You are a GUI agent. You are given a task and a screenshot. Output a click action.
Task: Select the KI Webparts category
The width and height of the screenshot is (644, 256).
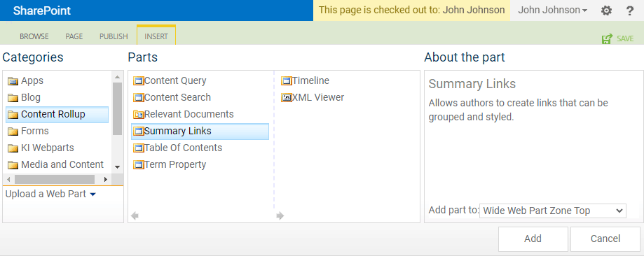(48, 148)
